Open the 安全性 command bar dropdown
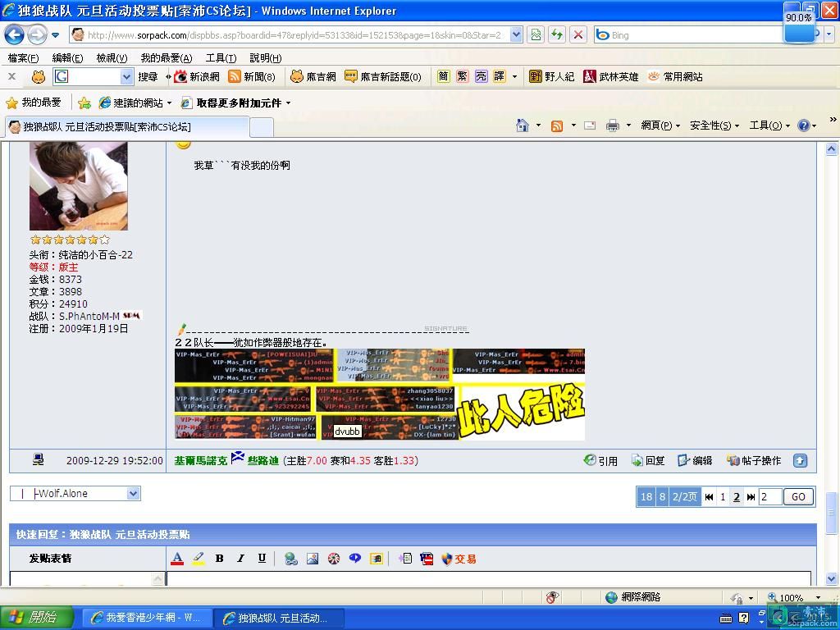The width and height of the screenshot is (840, 630). click(714, 126)
